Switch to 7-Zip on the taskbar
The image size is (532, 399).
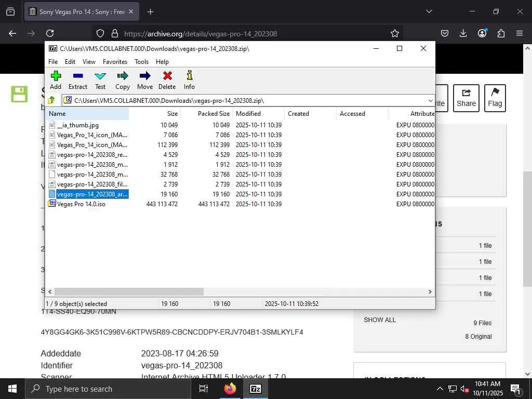coord(255,389)
